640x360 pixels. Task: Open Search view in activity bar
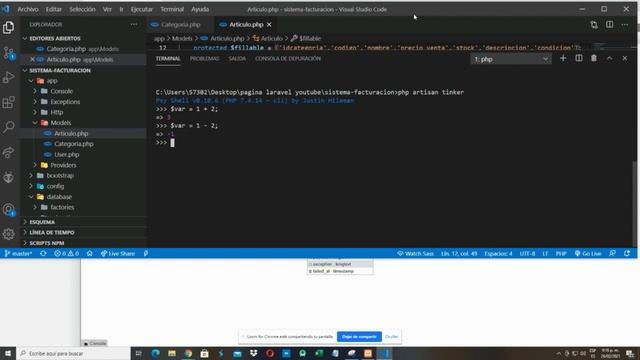pos(9,127)
